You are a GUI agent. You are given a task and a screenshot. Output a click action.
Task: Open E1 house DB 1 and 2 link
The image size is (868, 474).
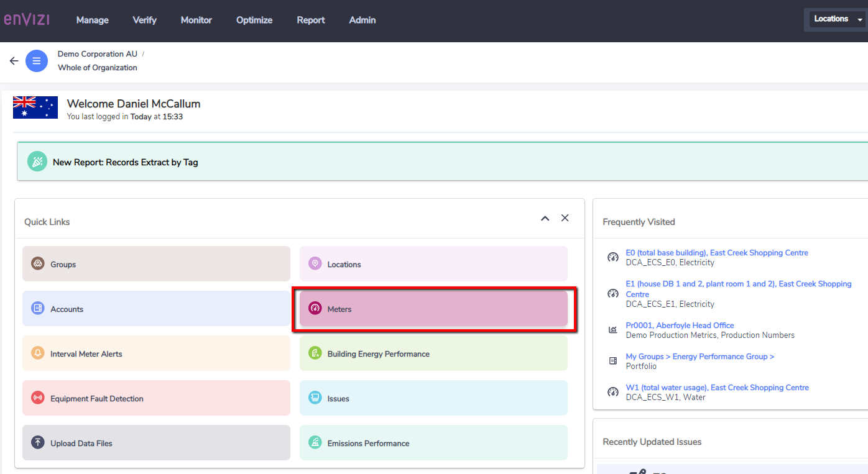coord(739,289)
